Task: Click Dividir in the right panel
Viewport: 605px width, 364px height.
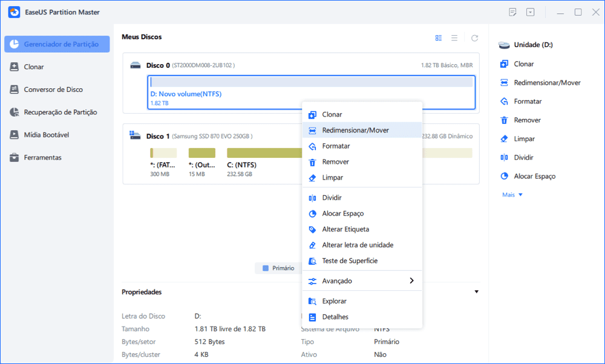Action: [x=517, y=157]
